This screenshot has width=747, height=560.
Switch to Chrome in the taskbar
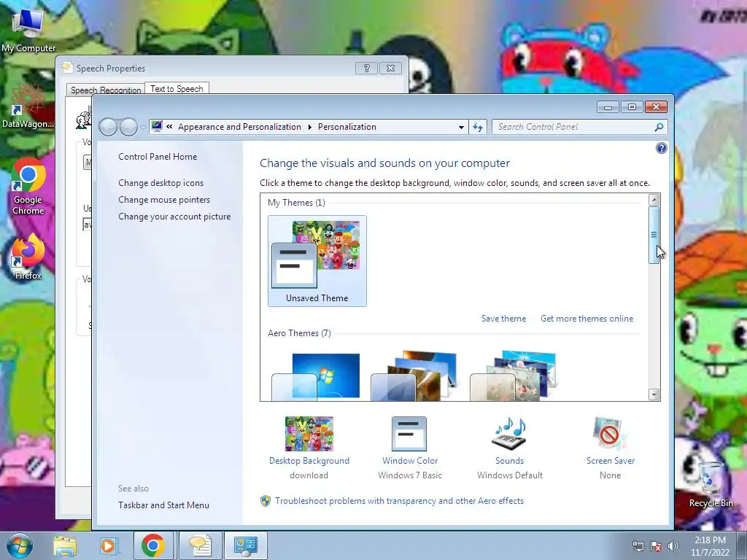(x=153, y=545)
